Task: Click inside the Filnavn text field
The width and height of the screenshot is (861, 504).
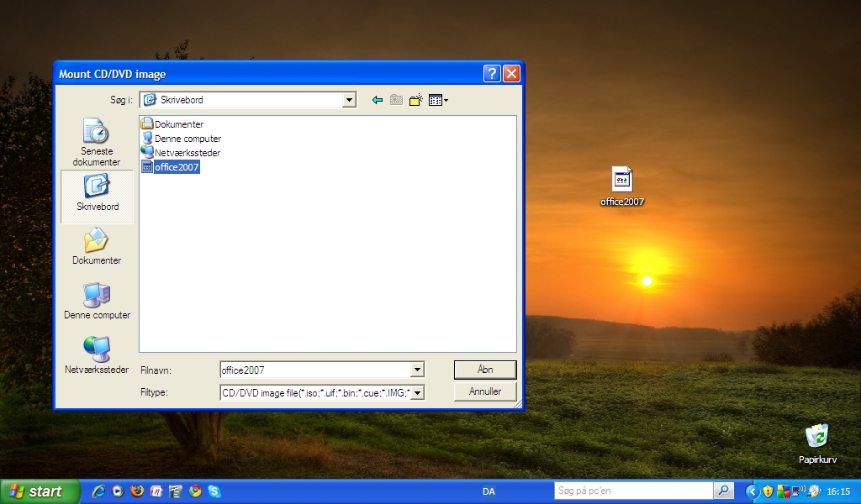Action: click(x=314, y=370)
